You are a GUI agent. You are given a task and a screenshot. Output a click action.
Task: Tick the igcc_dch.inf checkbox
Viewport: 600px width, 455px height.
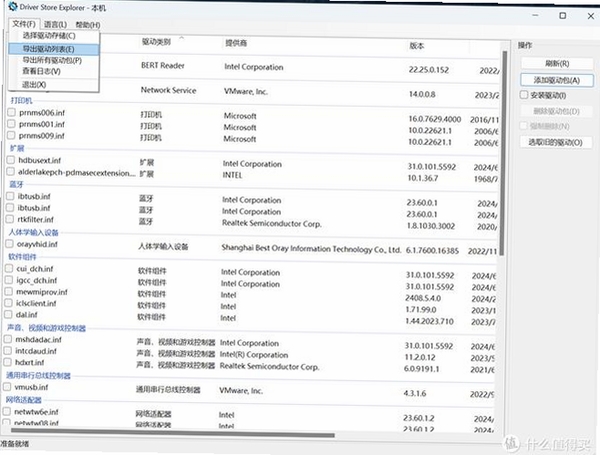(x=9, y=280)
